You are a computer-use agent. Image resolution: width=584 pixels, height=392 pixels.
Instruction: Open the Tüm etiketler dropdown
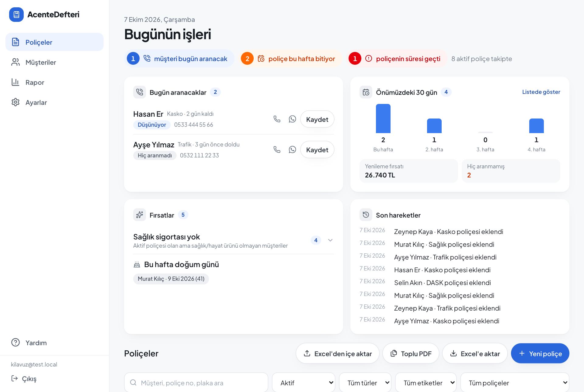[x=426, y=383]
